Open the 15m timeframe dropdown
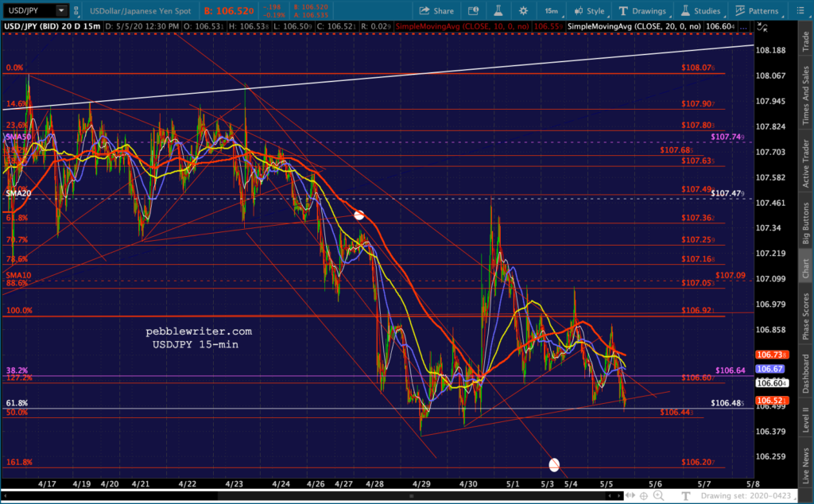Image resolution: width=814 pixels, height=504 pixels. [552, 10]
